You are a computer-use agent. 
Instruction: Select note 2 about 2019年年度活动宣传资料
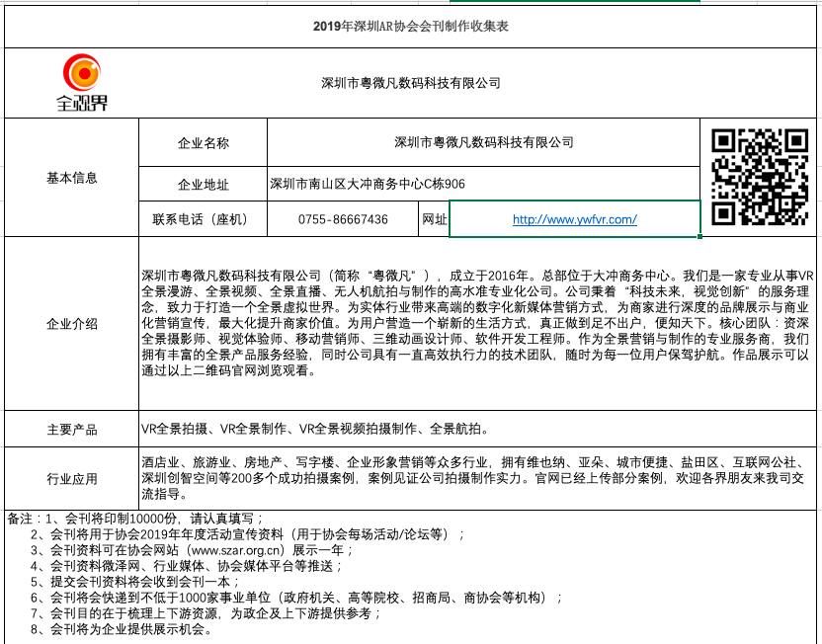point(247,534)
